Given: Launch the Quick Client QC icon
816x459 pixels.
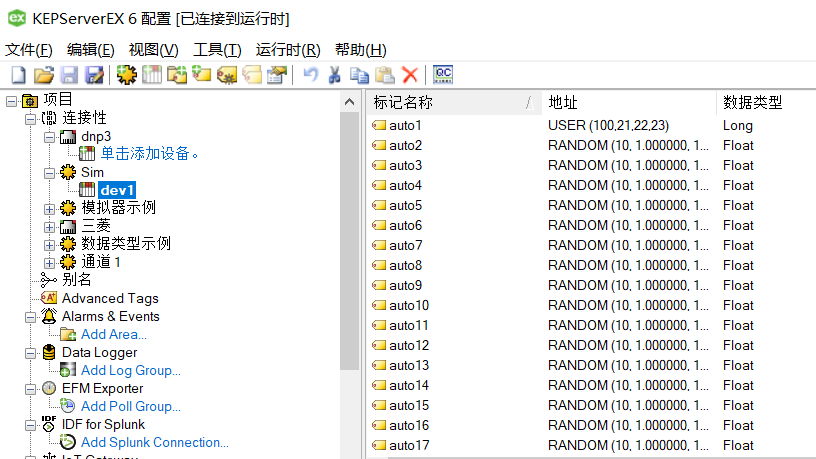Looking at the screenshot, I should click(443, 74).
